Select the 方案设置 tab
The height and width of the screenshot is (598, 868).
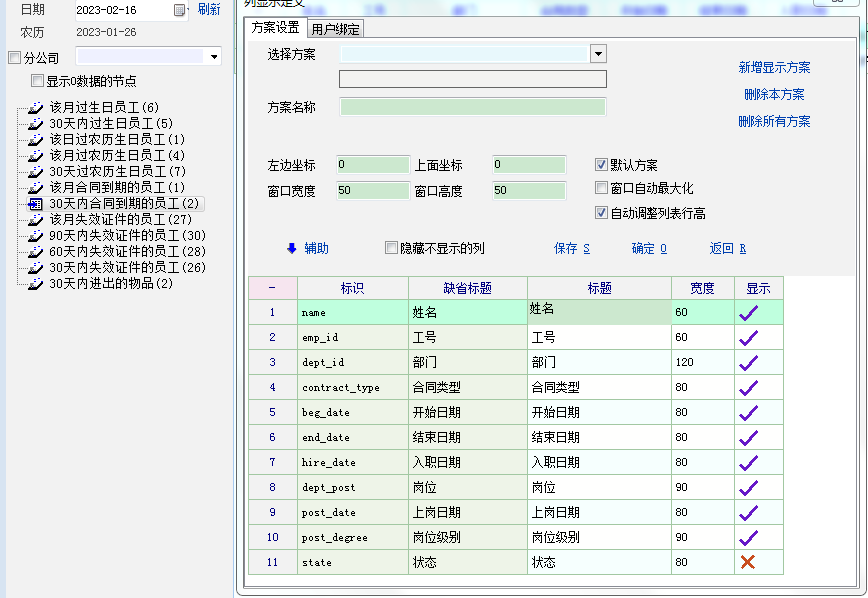click(275, 28)
